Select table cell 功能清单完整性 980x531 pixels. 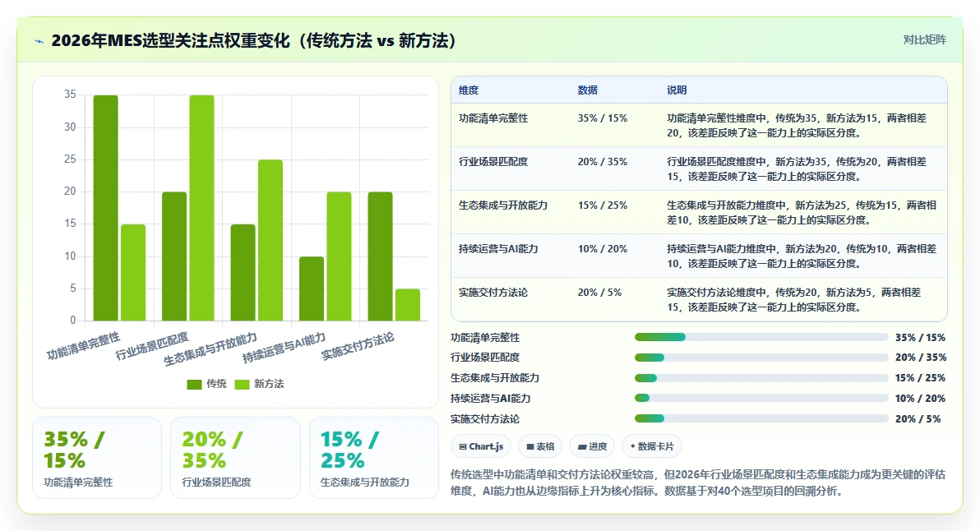pos(493,118)
